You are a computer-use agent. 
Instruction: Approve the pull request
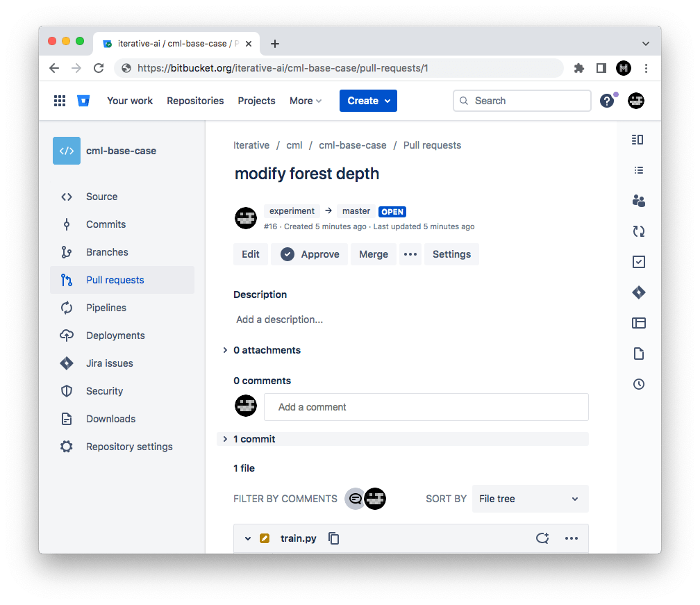click(x=308, y=254)
